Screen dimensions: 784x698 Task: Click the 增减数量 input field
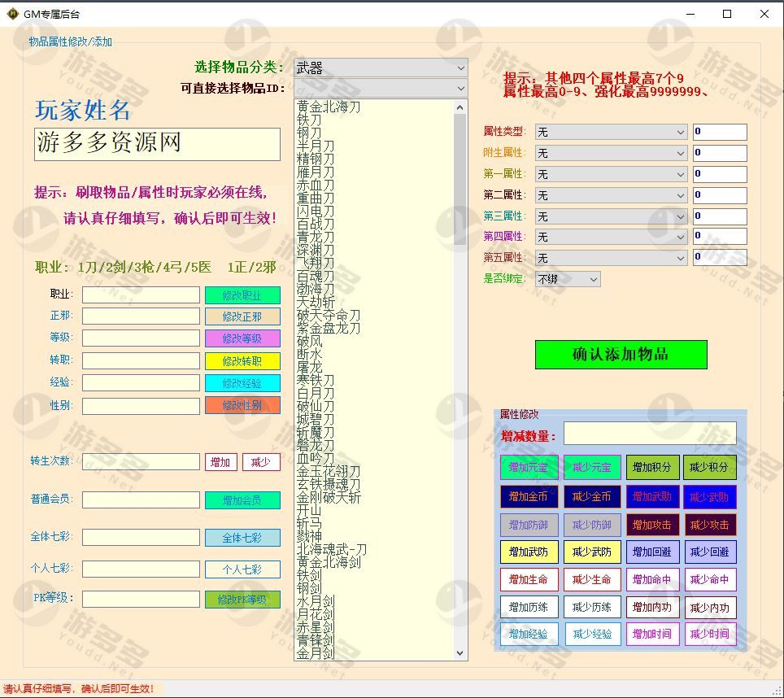click(x=650, y=433)
